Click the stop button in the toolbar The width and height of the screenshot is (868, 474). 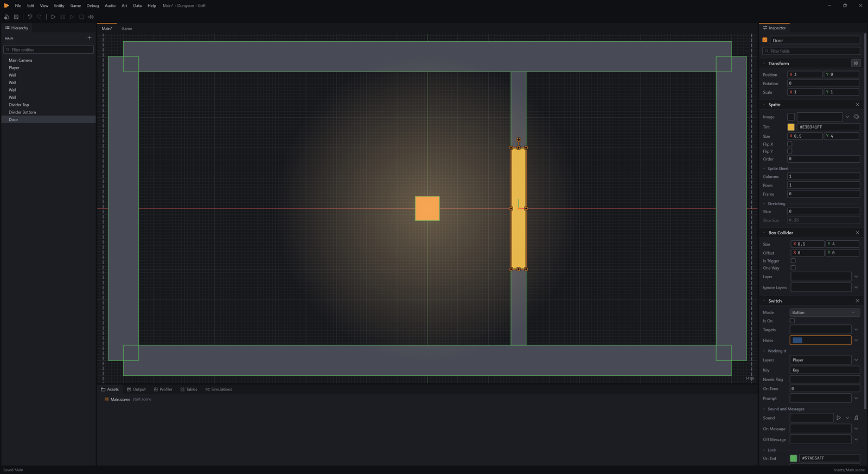pyautogui.click(x=81, y=17)
